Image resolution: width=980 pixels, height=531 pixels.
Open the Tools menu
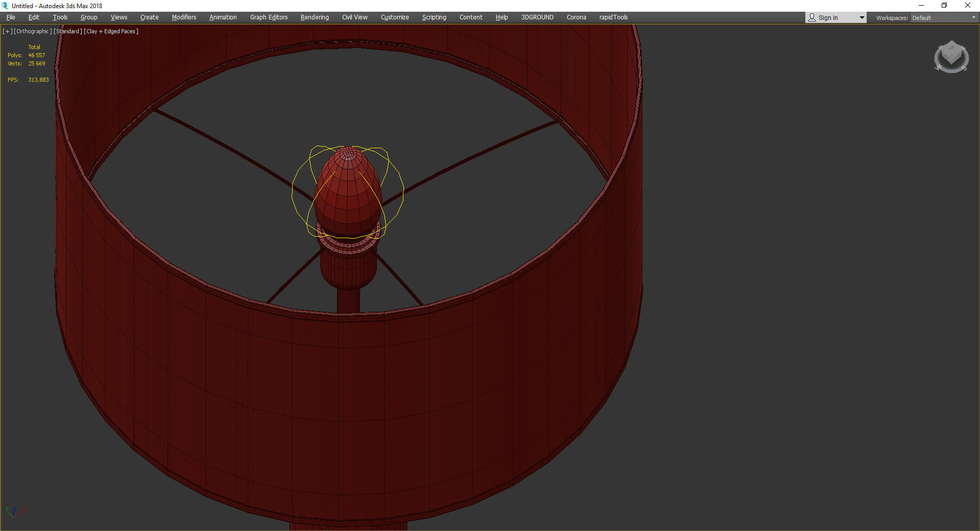click(60, 17)
